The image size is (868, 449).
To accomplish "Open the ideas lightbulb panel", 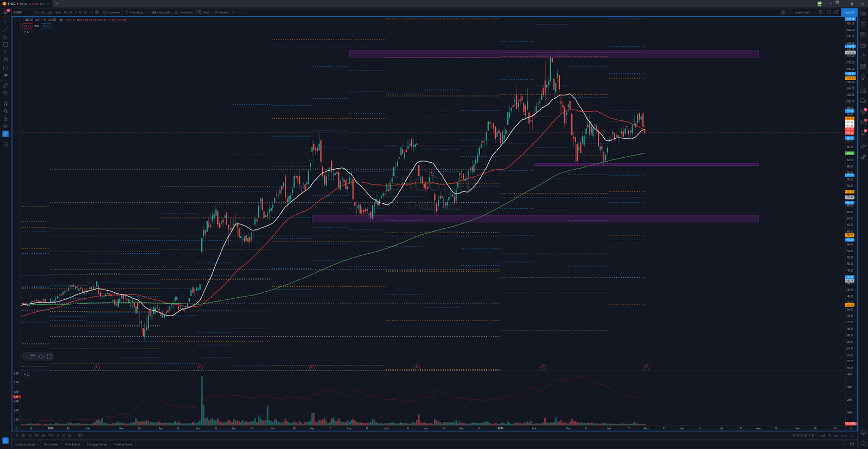I will 863,78.
